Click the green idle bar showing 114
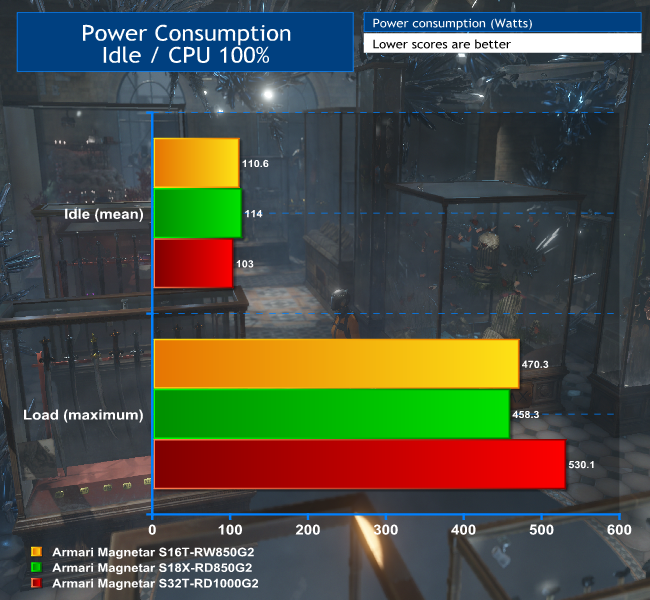Image resolution: width=650 pixels, height=600 pixels. 198,213
